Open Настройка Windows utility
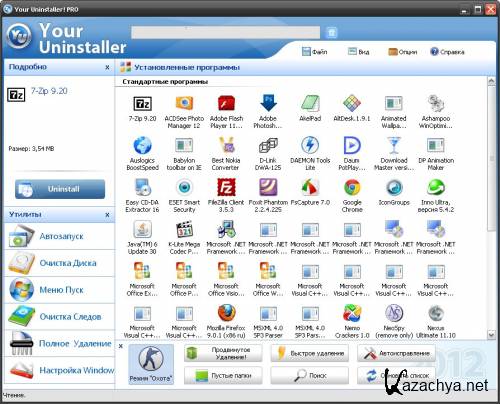Viewport: 500px width, 404px height. pyautogui.click(x=59, y=370)
